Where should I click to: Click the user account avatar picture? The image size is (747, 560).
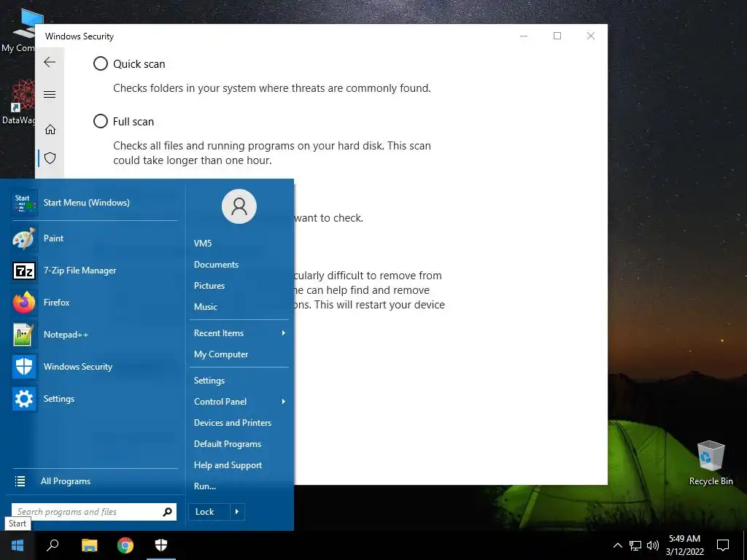(x=239, y=206)
